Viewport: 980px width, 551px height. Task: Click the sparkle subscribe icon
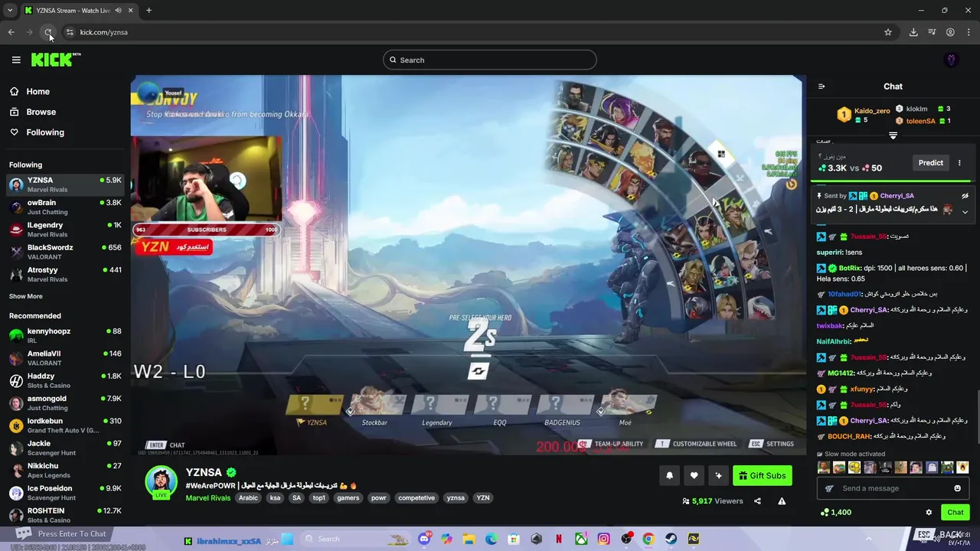(x=718, y=475)
